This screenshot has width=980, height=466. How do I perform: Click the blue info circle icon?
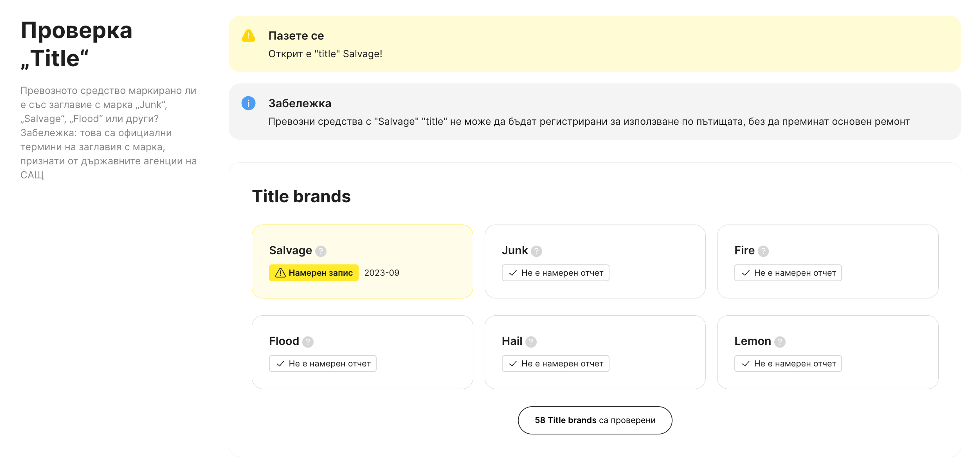pos(248,103)
